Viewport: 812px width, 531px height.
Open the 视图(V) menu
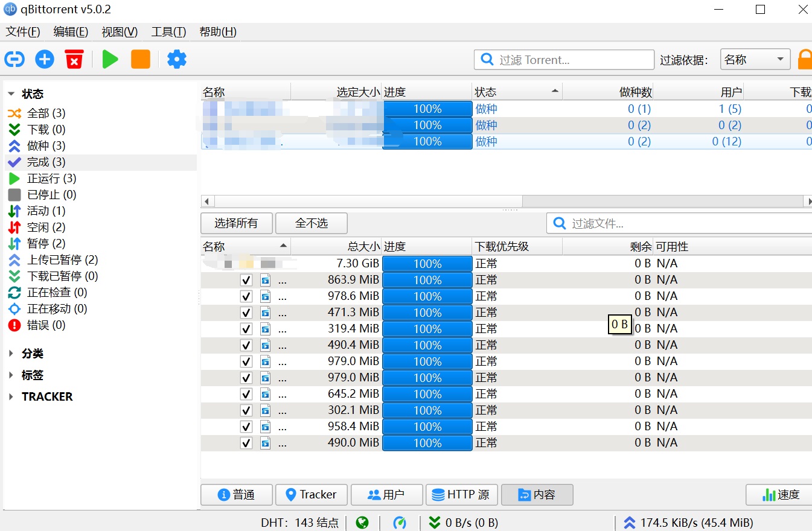pyautogui.click(x=120, y=32)
